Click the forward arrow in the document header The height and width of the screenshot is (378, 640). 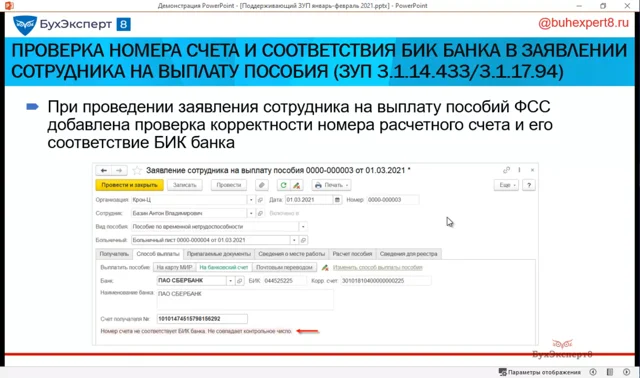point(119,170)
